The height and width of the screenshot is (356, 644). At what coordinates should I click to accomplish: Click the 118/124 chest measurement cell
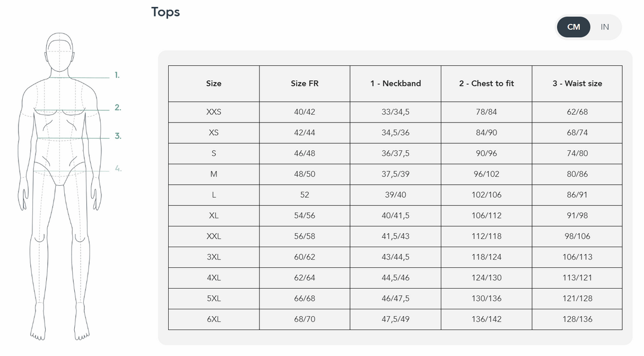click(x=486, y=257)
